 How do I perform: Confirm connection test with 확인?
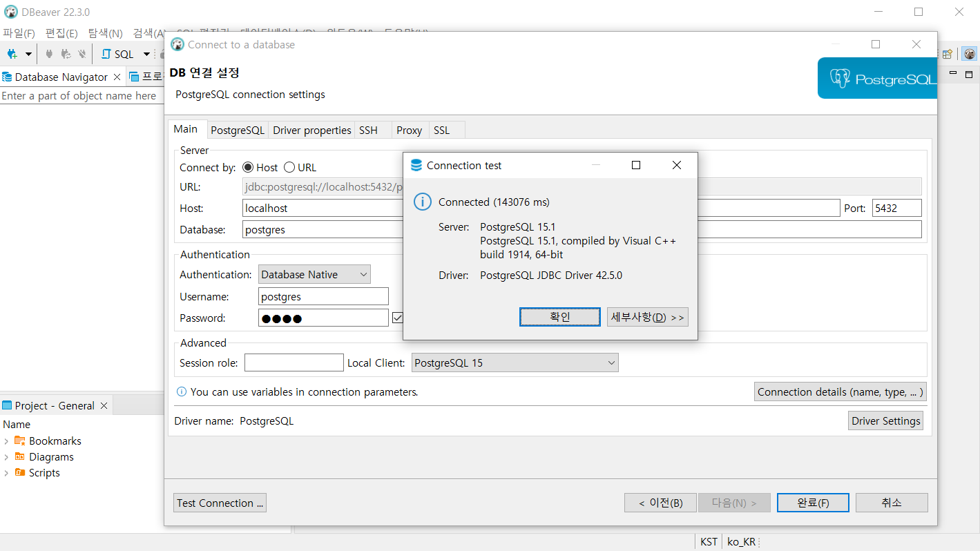560,317
